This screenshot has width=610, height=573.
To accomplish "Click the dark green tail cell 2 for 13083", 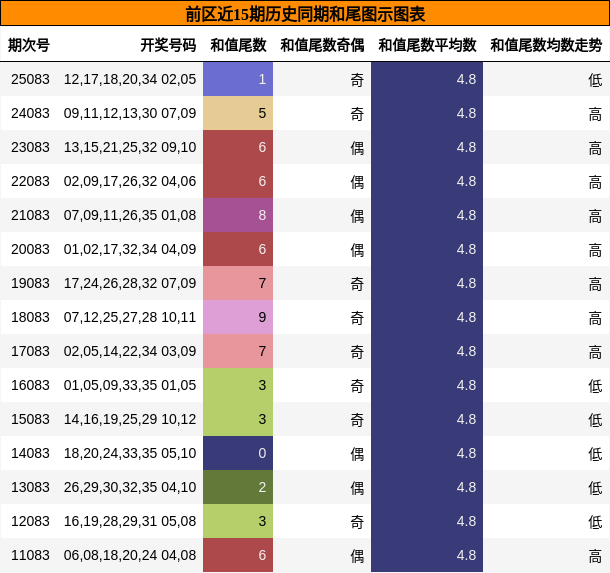I will (238, 487).
